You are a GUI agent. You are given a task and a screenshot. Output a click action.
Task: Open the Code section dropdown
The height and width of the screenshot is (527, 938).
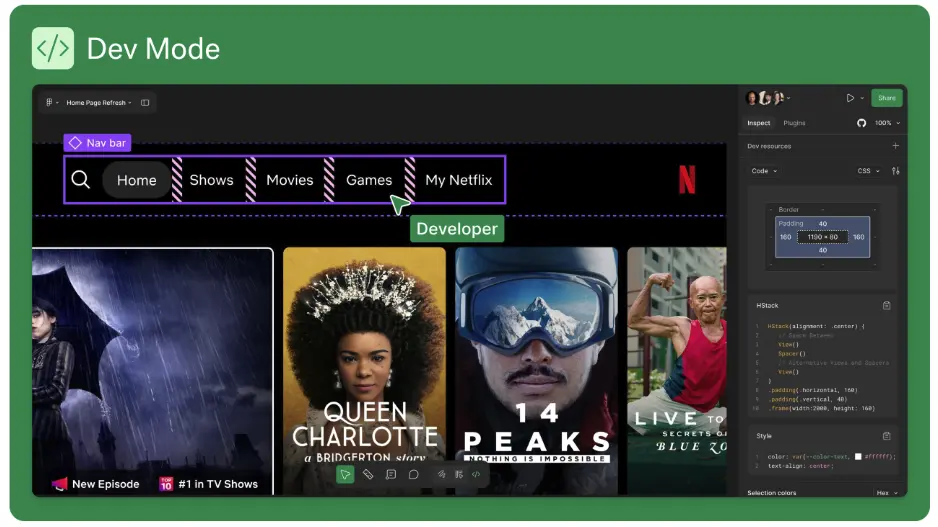tap(764, 171)
